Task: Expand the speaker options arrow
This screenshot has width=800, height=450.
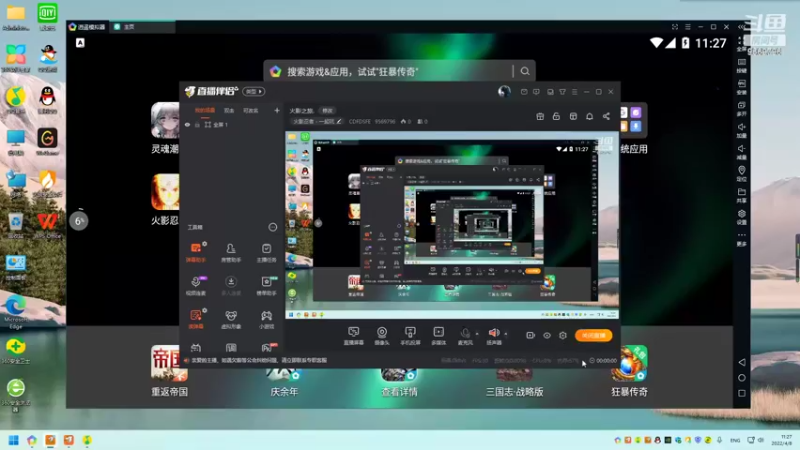Action: click(506, 334)
